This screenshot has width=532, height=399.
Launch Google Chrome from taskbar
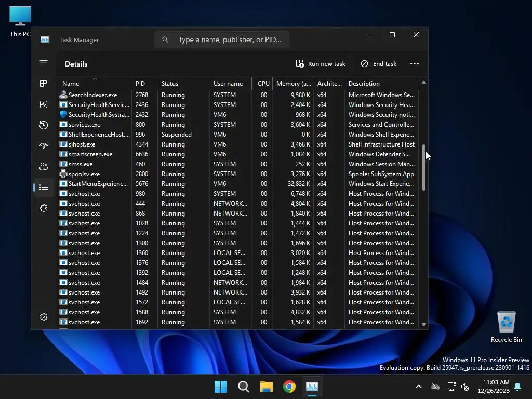coord(289,387)
